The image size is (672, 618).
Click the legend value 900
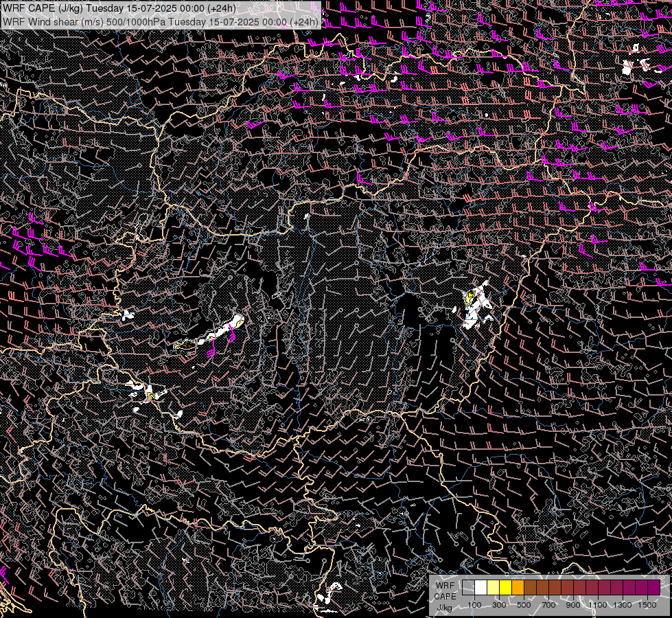click(x=573, y=605)
